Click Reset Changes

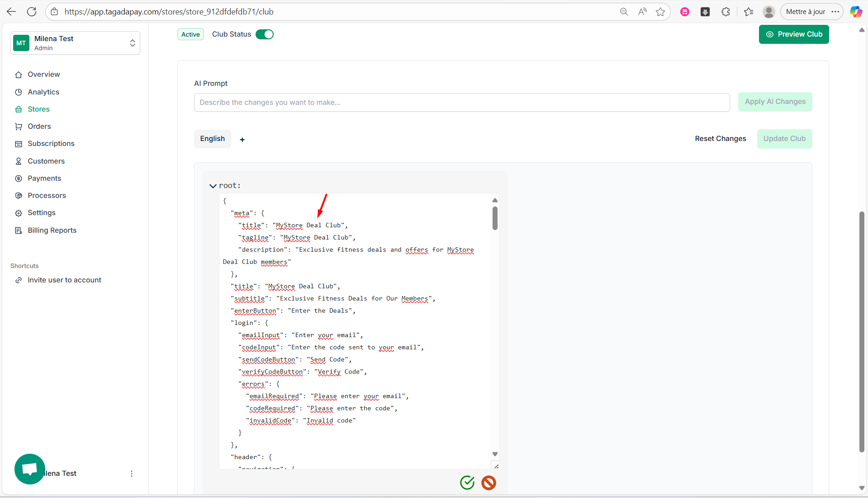[x=720, y=139]
